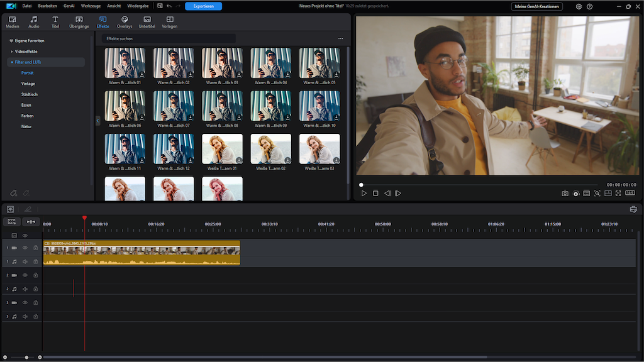Toggle the preview to fullscreen
Screen dimensions: 644x362
click(x=618, y=194)
